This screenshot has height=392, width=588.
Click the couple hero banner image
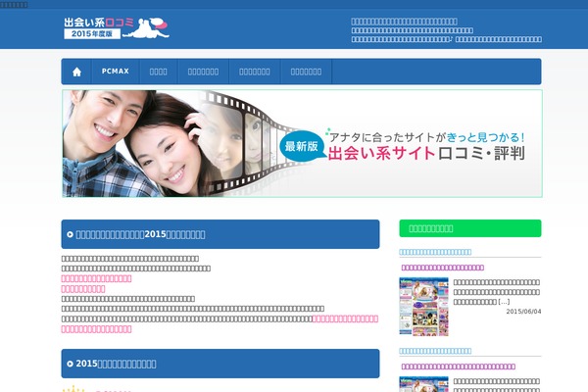[302, 143]
